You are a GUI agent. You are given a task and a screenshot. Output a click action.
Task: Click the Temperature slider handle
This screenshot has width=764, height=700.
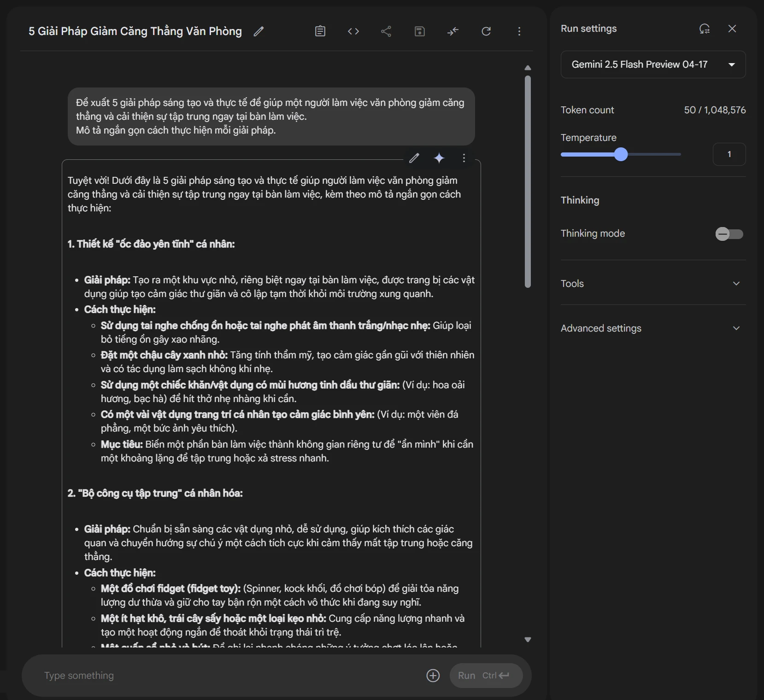pos(621,155)
